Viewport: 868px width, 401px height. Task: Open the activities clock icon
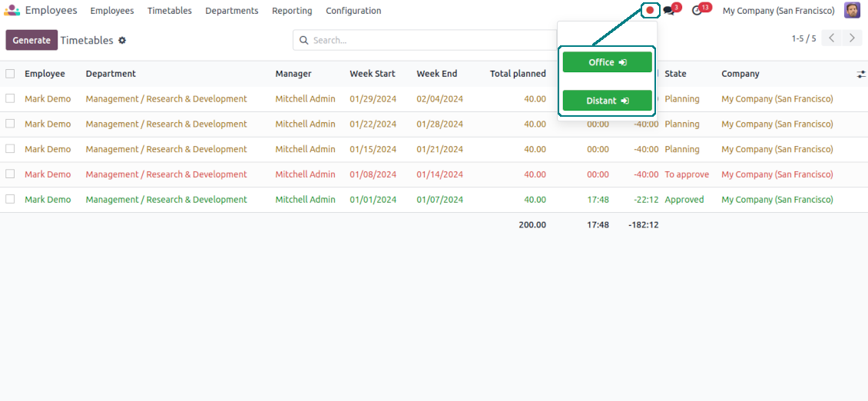coord(697,11)
